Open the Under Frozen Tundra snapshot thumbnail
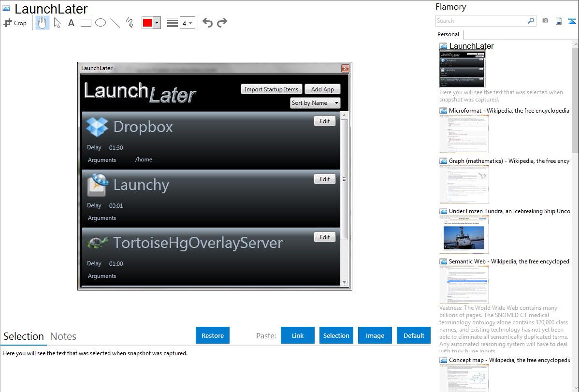The height and width of the screenshot is (392, 579). tap(464, 234)
